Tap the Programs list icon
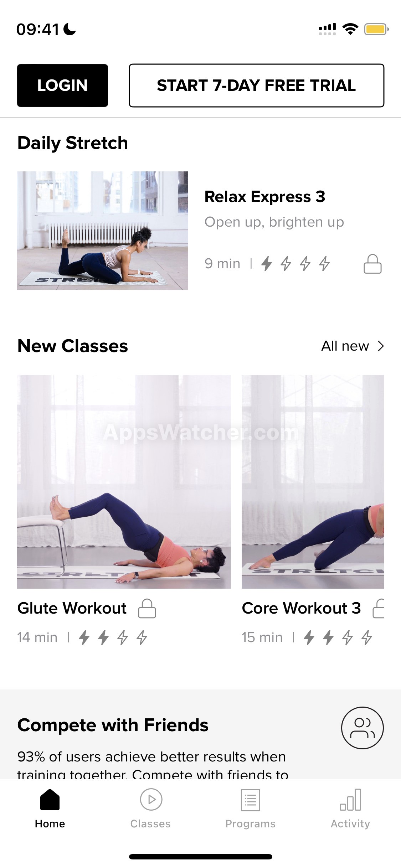The image size is (401, 868). 251,800
